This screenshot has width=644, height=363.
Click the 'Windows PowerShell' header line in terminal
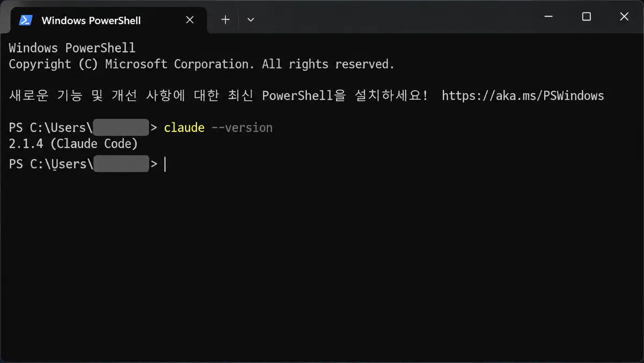(x=72, y=48)
